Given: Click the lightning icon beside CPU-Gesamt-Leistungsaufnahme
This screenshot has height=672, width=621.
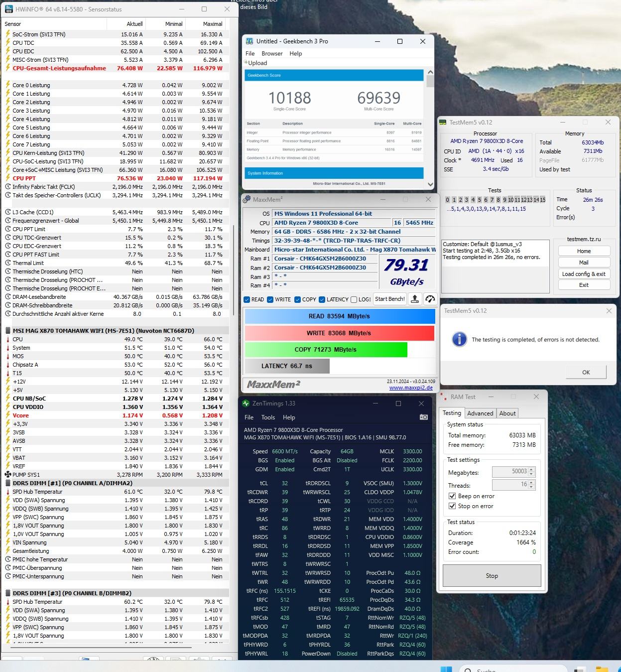Looking at the screenshot, I should [7, 68].
